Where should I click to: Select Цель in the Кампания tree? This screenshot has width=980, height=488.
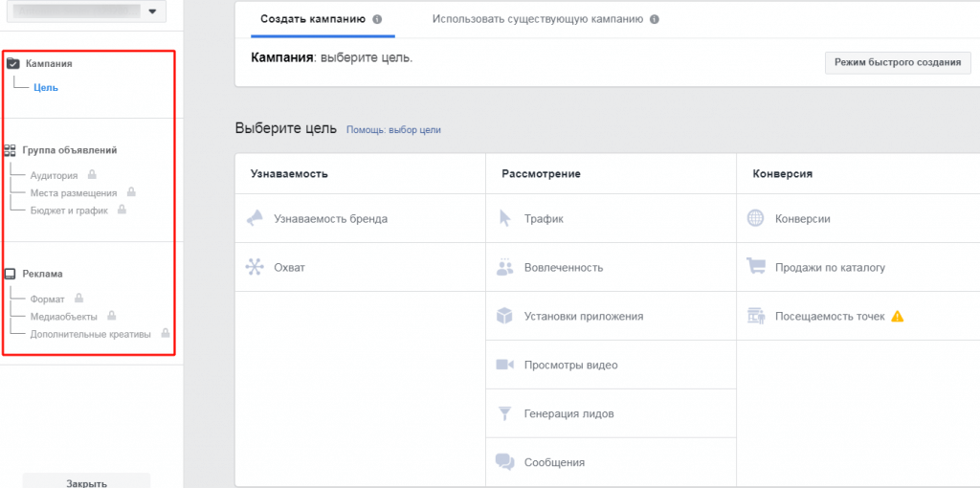[46, 88]
